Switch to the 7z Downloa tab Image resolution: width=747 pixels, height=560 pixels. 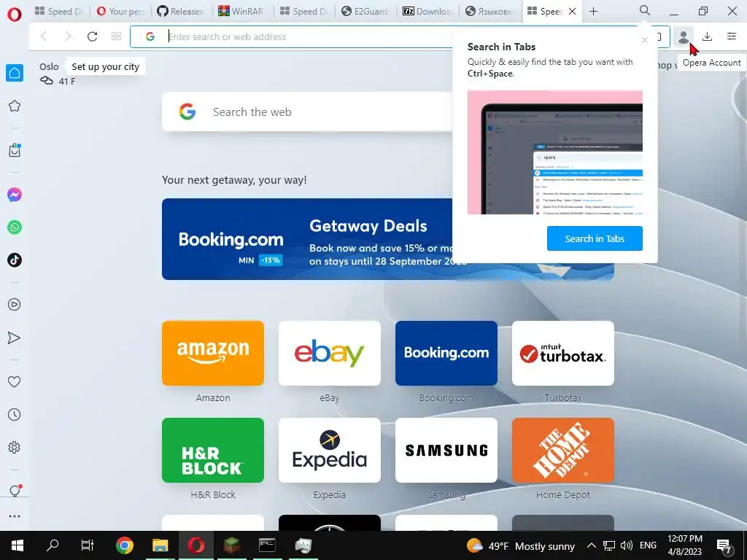click(x=427, y=12)
